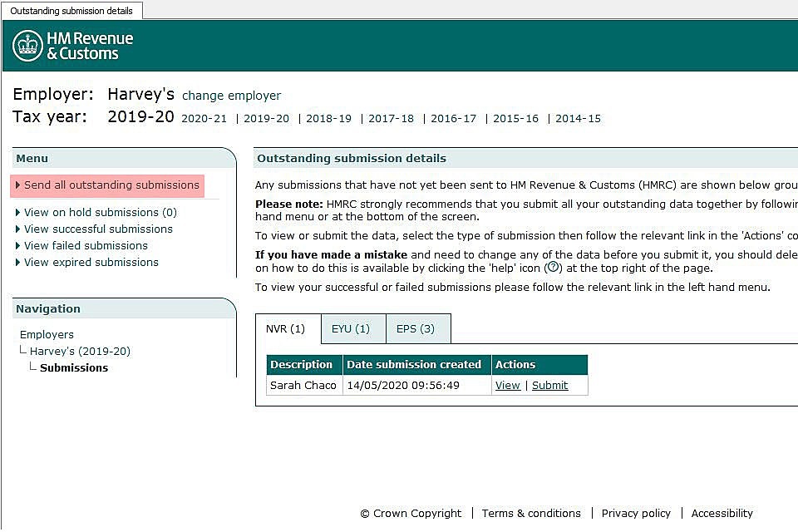This screenshot has height=532, width=798.
Task: Click Send all outstanding submissions
Action: pos(111,185)
